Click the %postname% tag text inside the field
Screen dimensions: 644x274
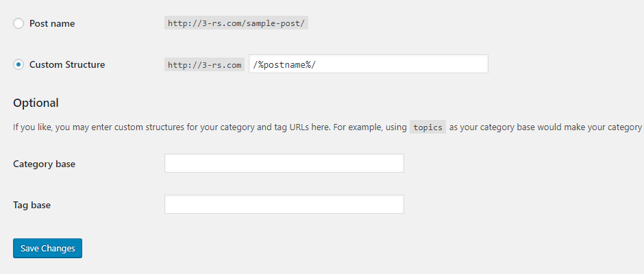coord(284,65)
